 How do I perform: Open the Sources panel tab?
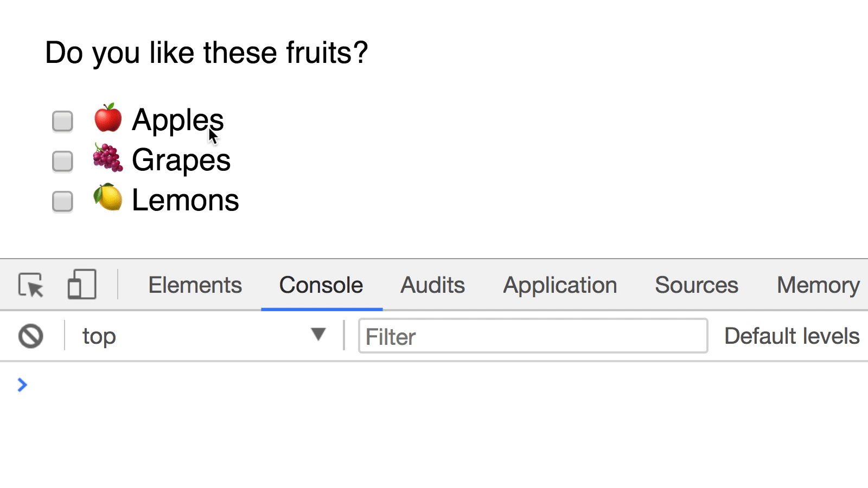(x=697, y=285)
